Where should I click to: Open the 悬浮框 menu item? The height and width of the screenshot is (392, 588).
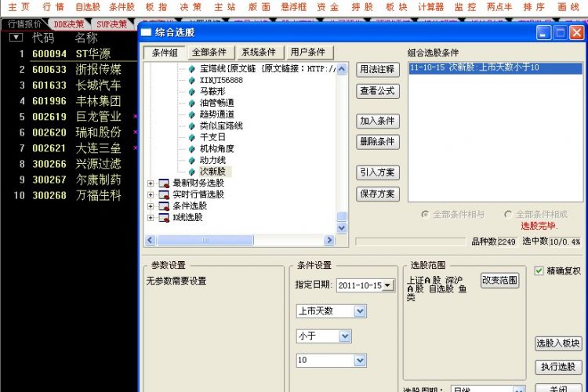click(x=294, y=7)
